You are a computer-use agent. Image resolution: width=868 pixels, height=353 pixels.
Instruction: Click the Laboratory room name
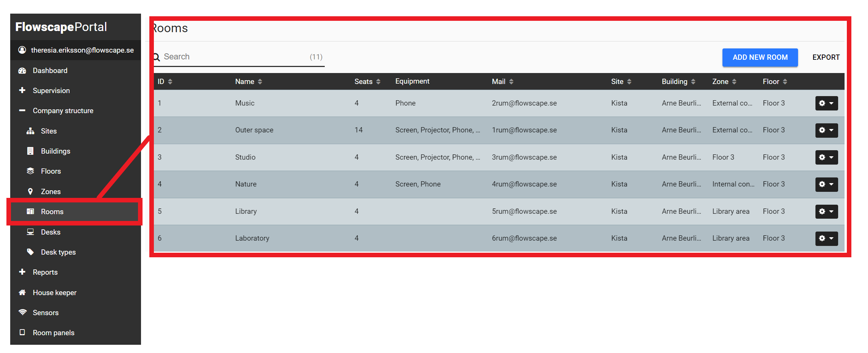(x=252, y=238)
